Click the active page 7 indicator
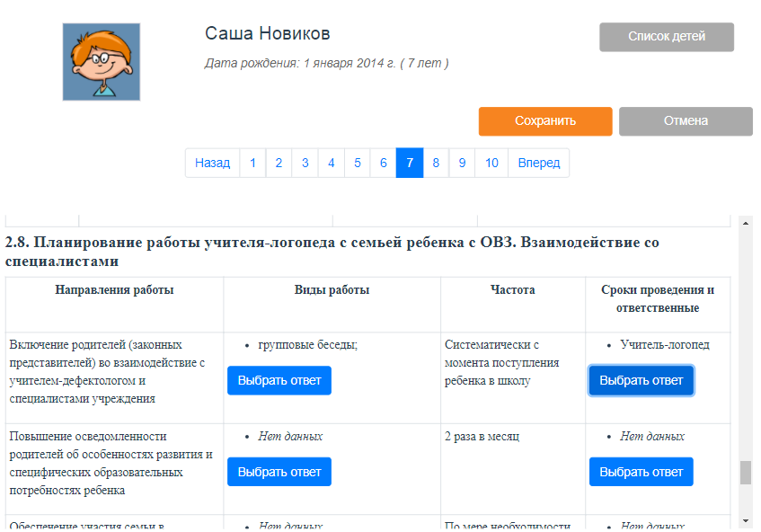Image resolution: width=761 pixels, height=532 pixels. tap(409, 163)
